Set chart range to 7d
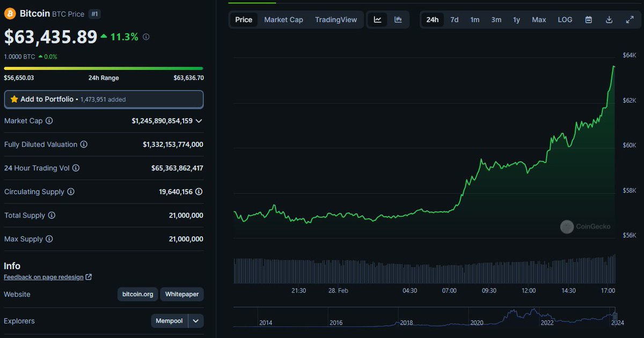Image resolution: width=644 pixels, height=338 pixels. 455,20
